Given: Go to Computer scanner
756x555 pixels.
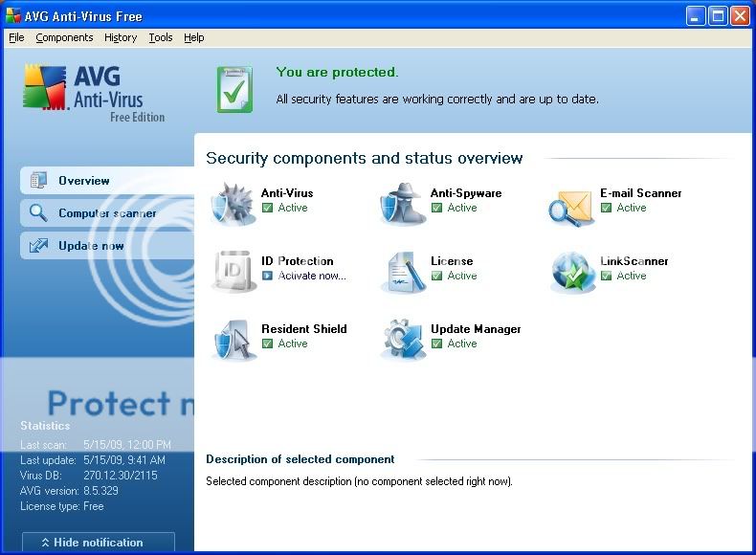Looking at the screenshot, I should tap(107, 212).
